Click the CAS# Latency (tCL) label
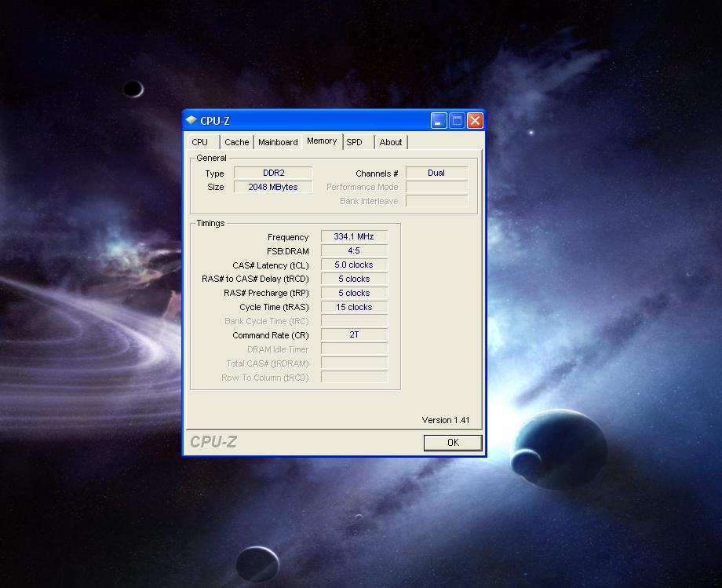The width and height of the screenshot is (722, 588). (271, 265)
